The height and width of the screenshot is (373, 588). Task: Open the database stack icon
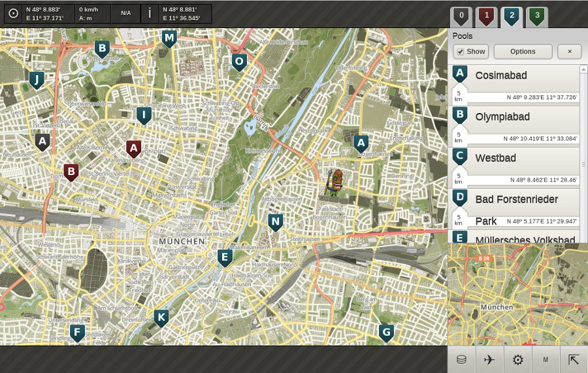point(462,360)
